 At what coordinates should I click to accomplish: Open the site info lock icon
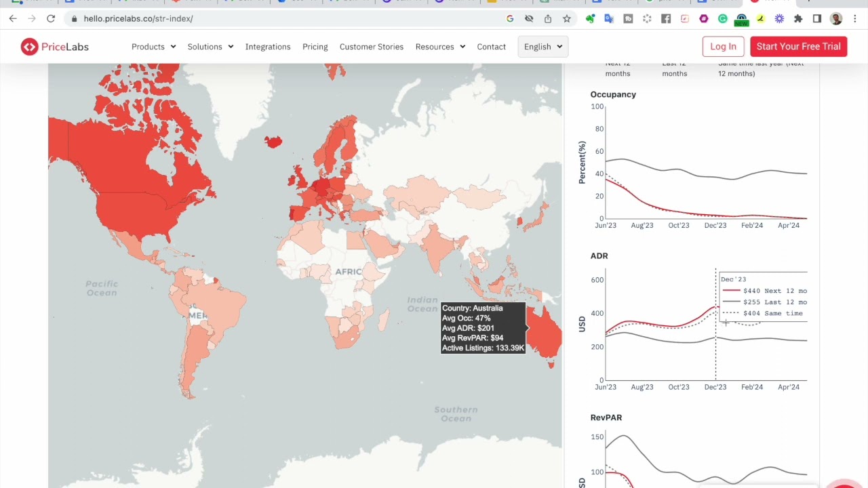[x=75, y=18]
